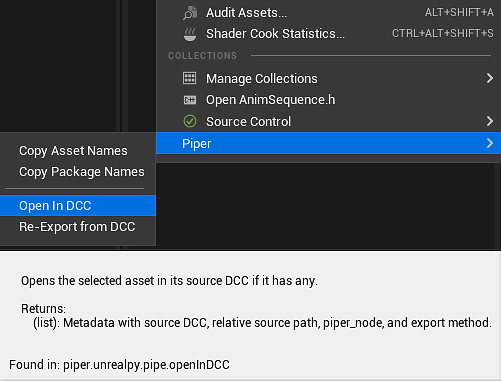Select Open In DCC submenu entry
Viewport: 501px width, 381px height.
78,206
